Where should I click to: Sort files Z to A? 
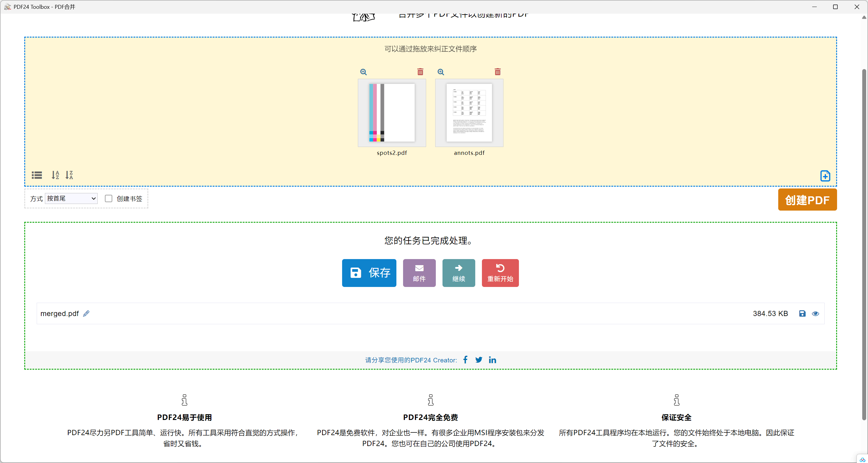point(69,175)
